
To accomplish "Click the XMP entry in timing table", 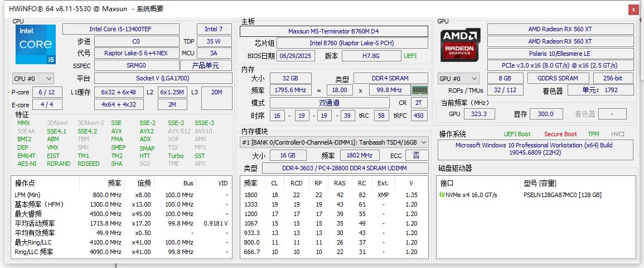I will pyautogui.click(x=383, y=195).
